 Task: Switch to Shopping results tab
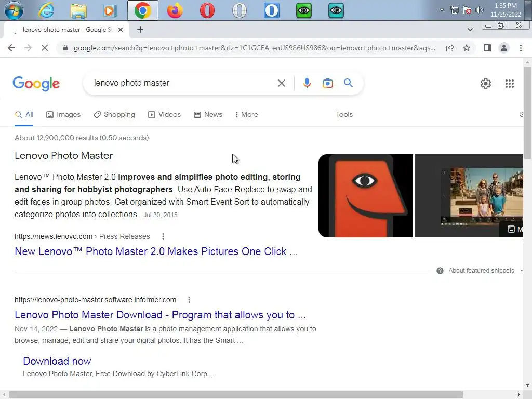click(x=114, y=115)
